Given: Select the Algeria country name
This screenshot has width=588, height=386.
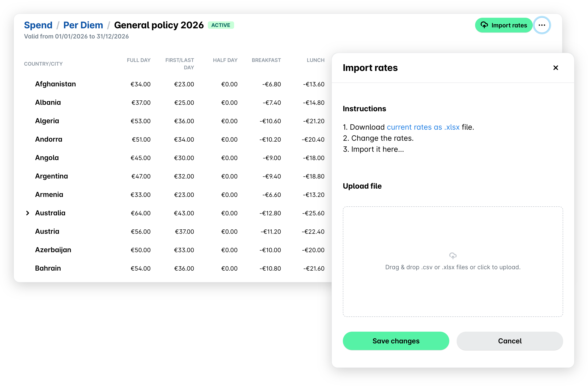Looking at the screenshot, I should pos(47,121).
